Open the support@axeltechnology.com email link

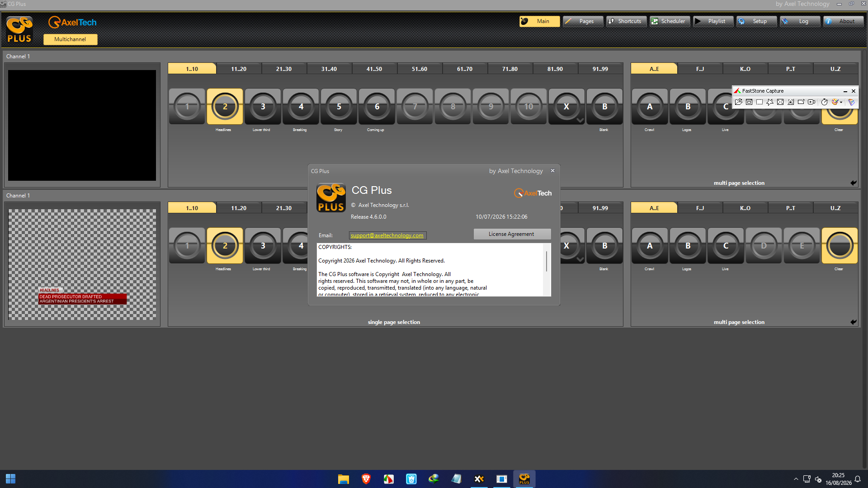[x=387, y=235]
